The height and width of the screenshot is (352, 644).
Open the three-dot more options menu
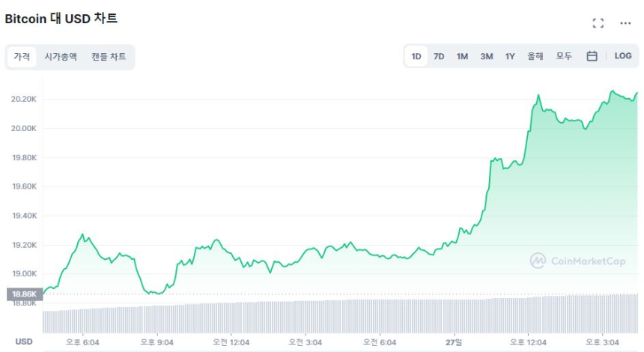(625, 23)
